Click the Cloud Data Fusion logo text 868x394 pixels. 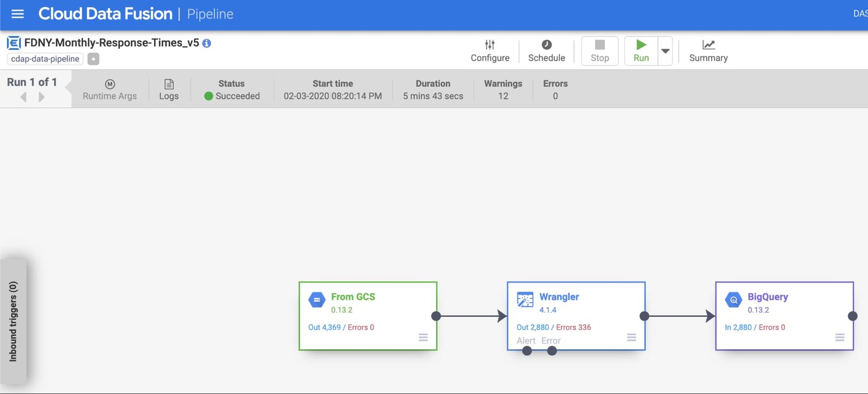pos(105,14)
